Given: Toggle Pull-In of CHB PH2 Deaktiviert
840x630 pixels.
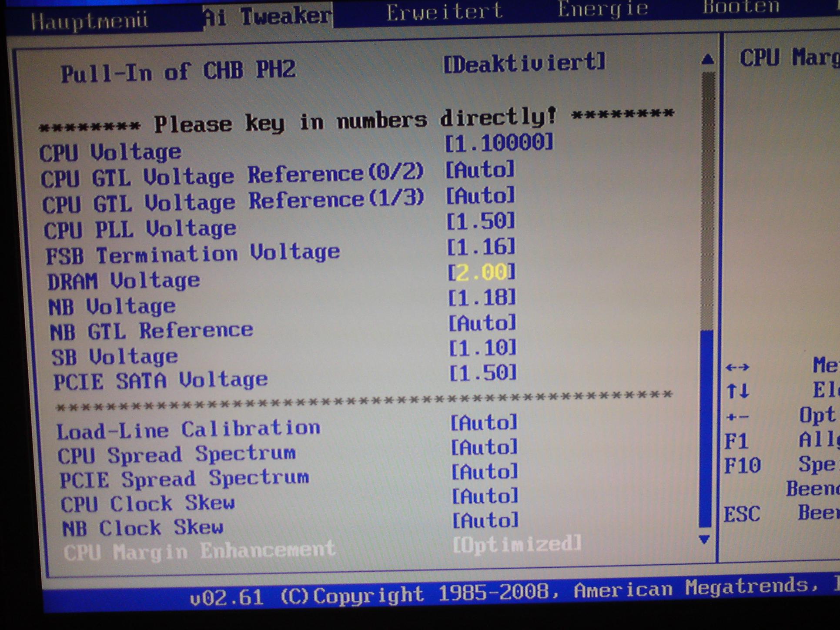Looking at the screenshot, I should point(524,64).
